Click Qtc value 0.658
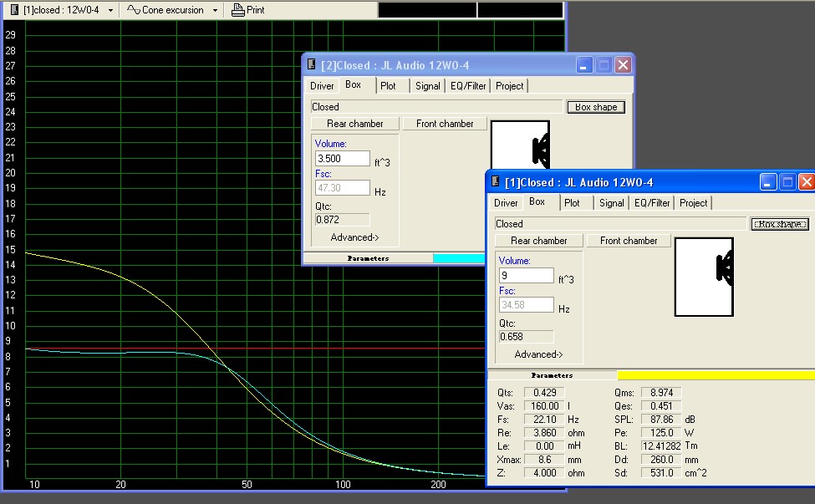Viewport: 815px width, 504px height. click(x=527, y=337)
